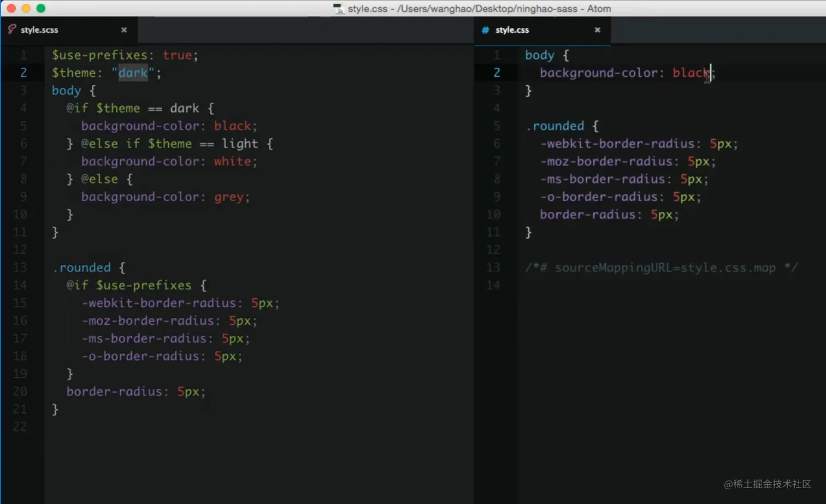This screenshot has width=826, height=504.
Task: Click the "$use-prefixes: true;" line in style.scss
Action: point(125,55)
